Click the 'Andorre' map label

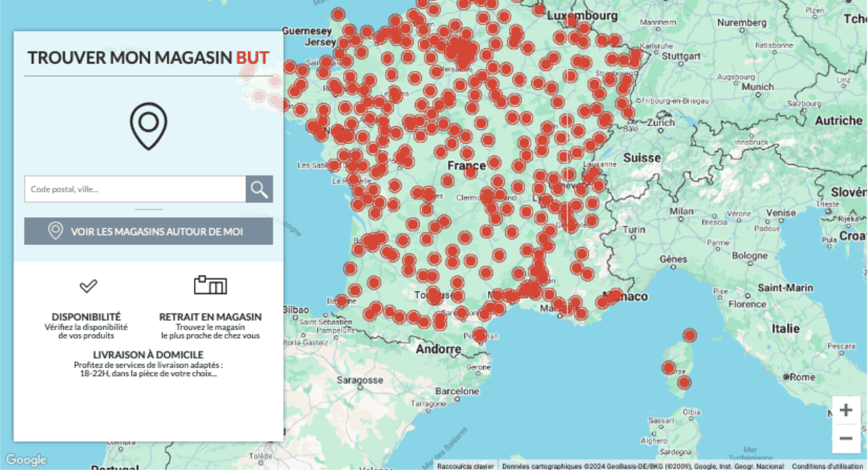coord(438,349)
